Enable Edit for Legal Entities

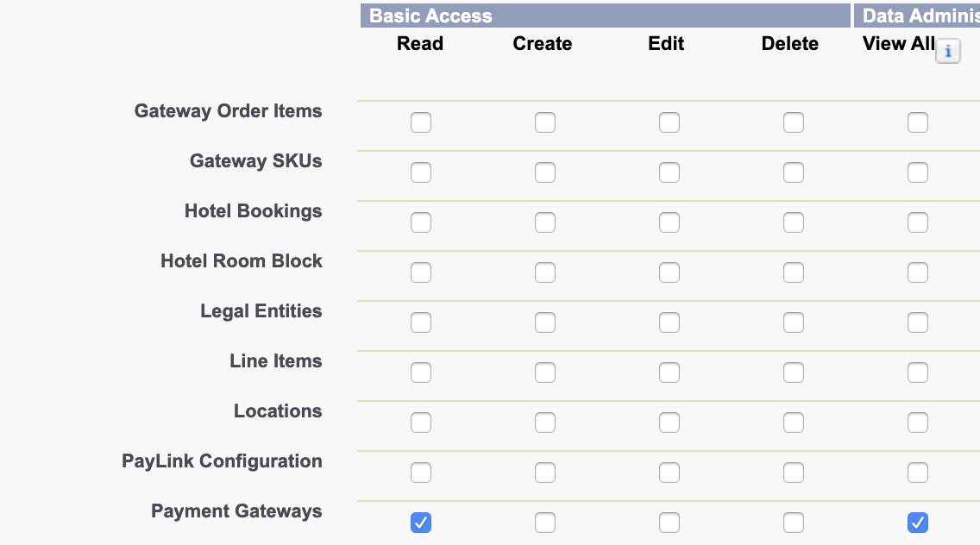pyautogui.click(x=669, y=323)
